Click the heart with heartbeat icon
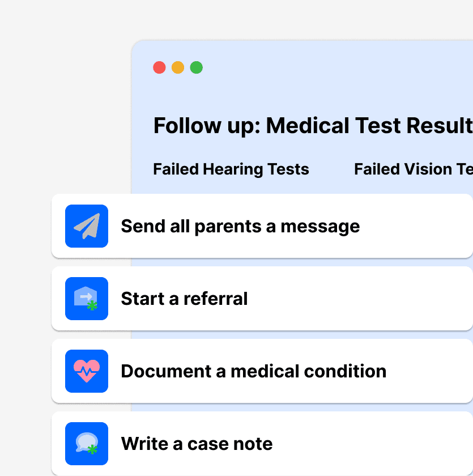Viewport: 473px width, 476px height. pos(87,371)
